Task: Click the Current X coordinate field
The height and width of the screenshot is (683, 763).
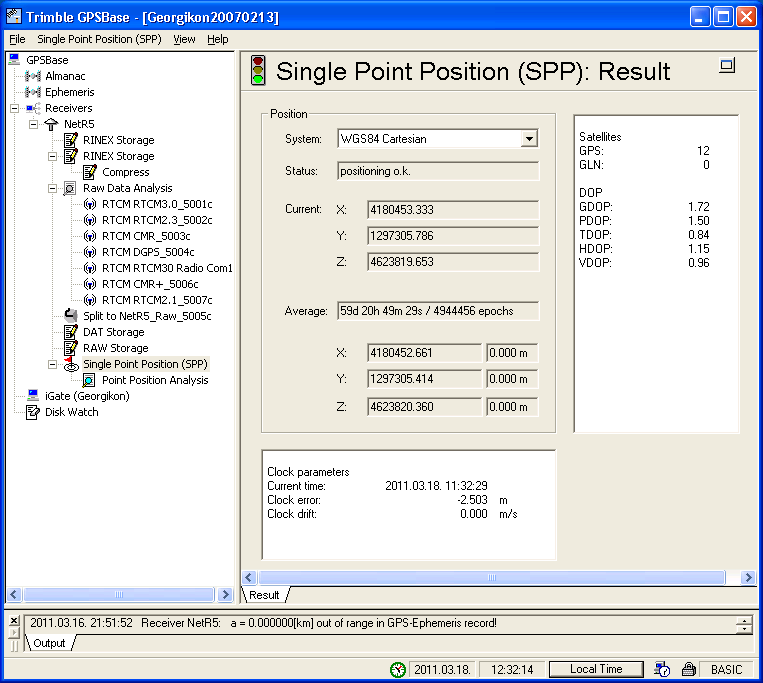Action: pos(453,210)
